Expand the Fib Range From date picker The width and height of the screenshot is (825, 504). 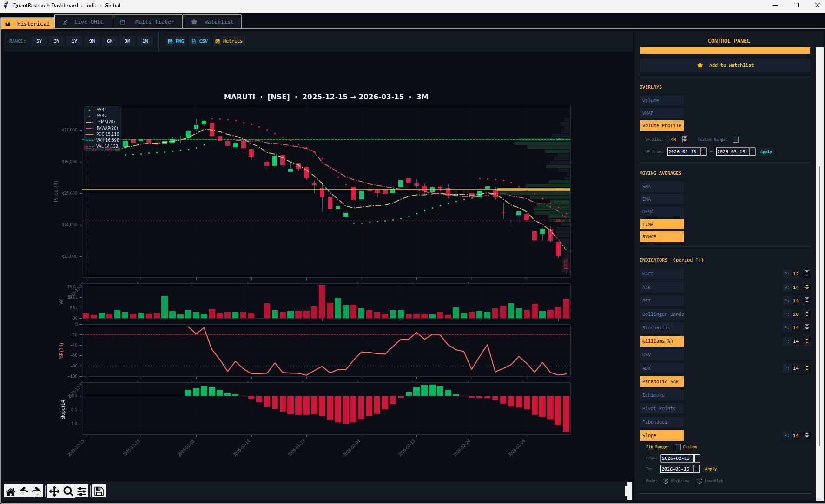pos(697,458)
